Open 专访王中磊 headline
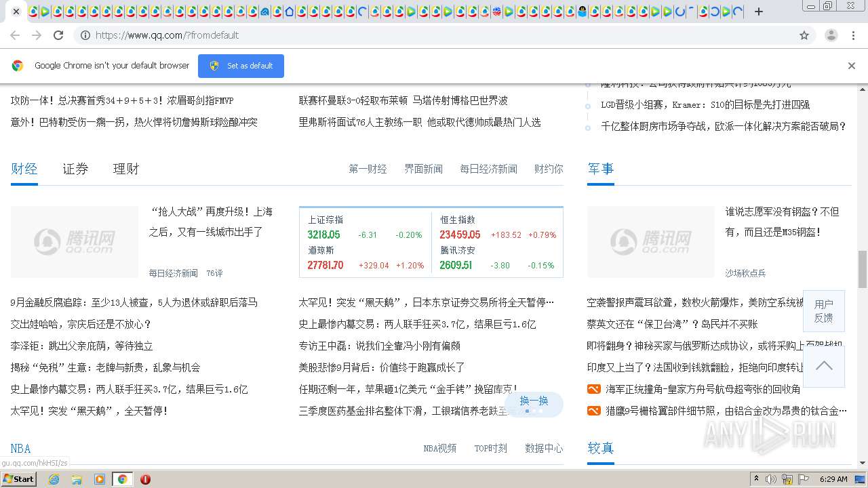The width and height of the screenshot is (868, 488). click(x=379, y=346)
